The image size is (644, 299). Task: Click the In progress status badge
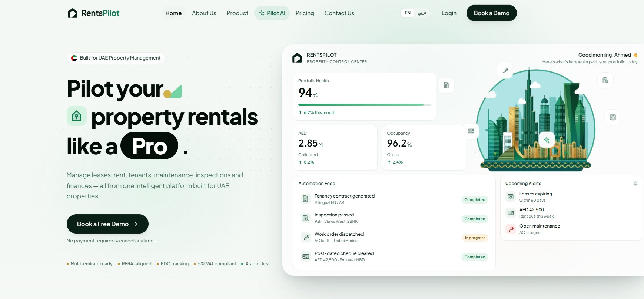pos(475,238)
